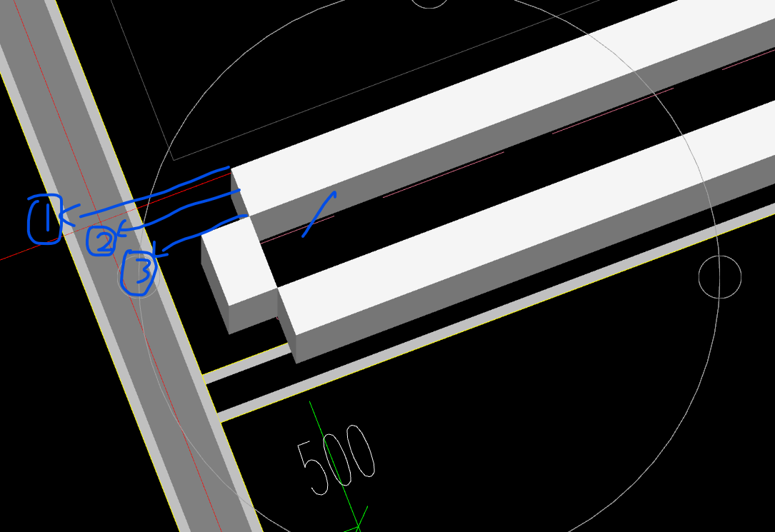The image size is (775, 532).
Task: Select the 500 dimension text
Action: coord(336,460)
